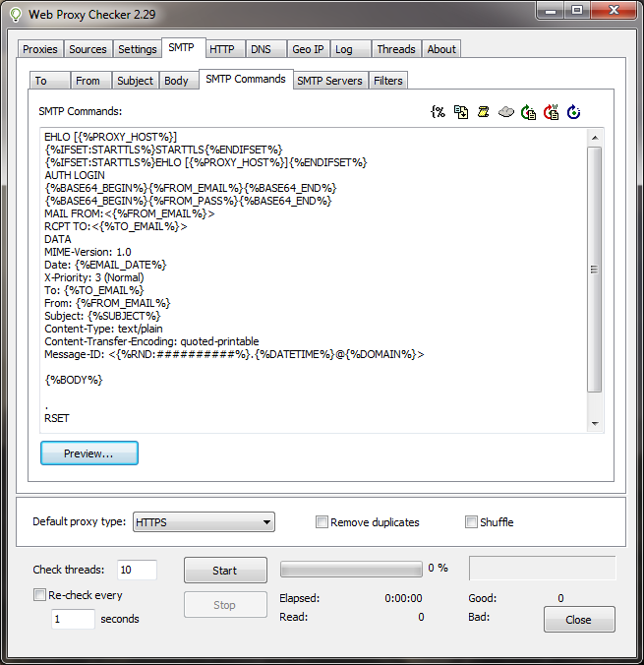Click the Check threads input field
This screenshot has height=665, width=644.
137,570
